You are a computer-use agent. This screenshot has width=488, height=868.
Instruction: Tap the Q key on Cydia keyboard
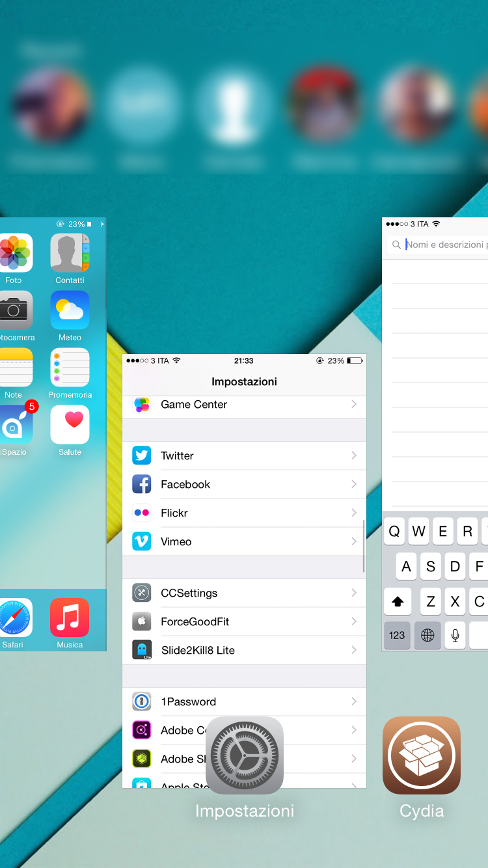point(394,532)
